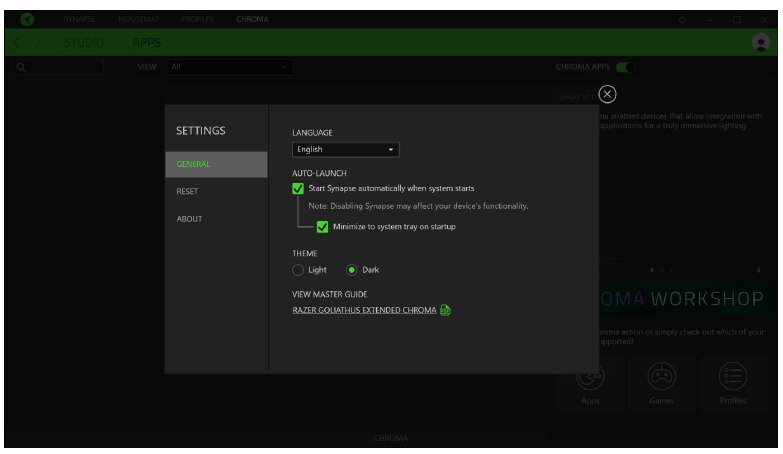Screen dimensions: 783x454
Task: Close the Settings dialog with X
Action: (x=607, y=94)
